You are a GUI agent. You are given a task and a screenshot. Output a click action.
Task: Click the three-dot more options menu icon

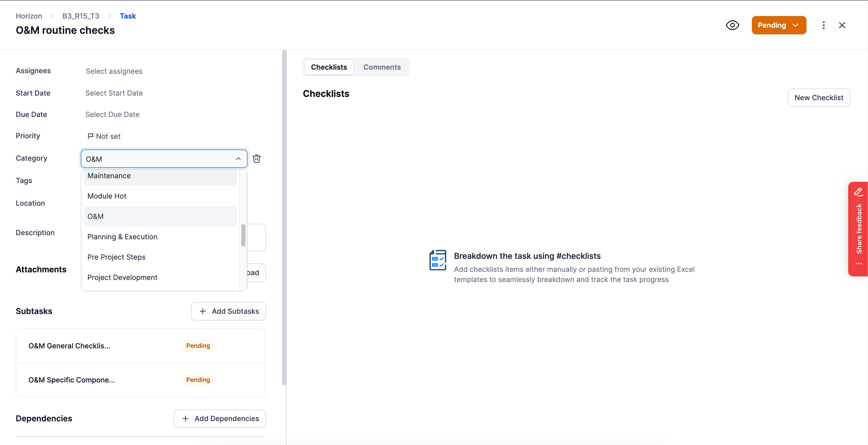click(x=824, y=25)
